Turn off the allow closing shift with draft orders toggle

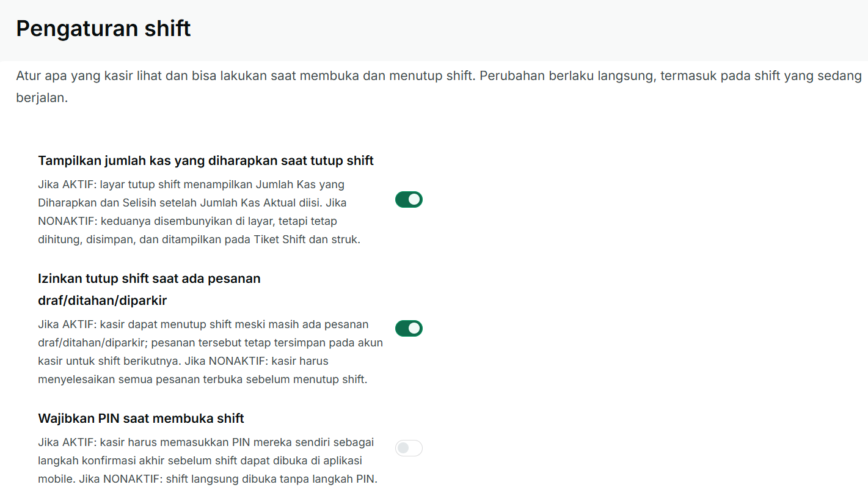coord(409,329)
